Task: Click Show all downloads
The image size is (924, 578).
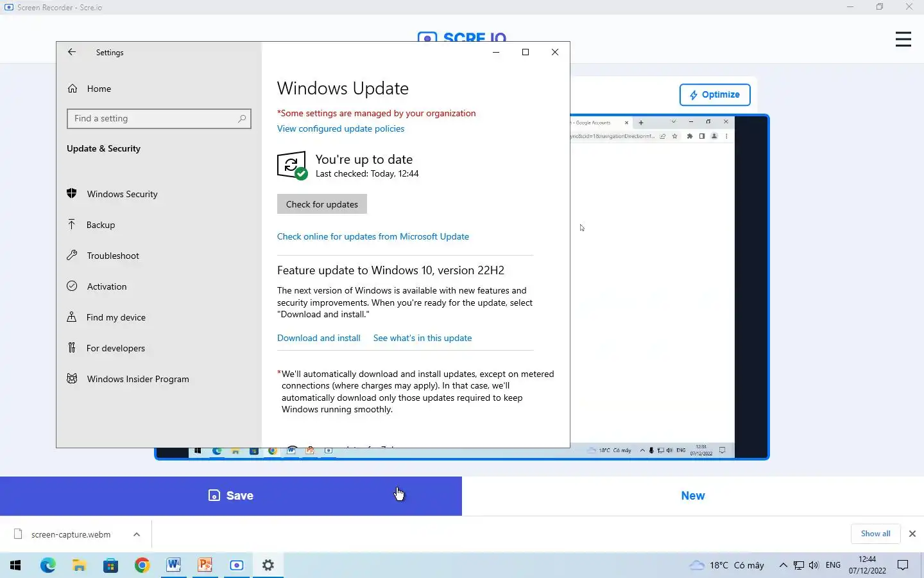Action: click(875, 534)
